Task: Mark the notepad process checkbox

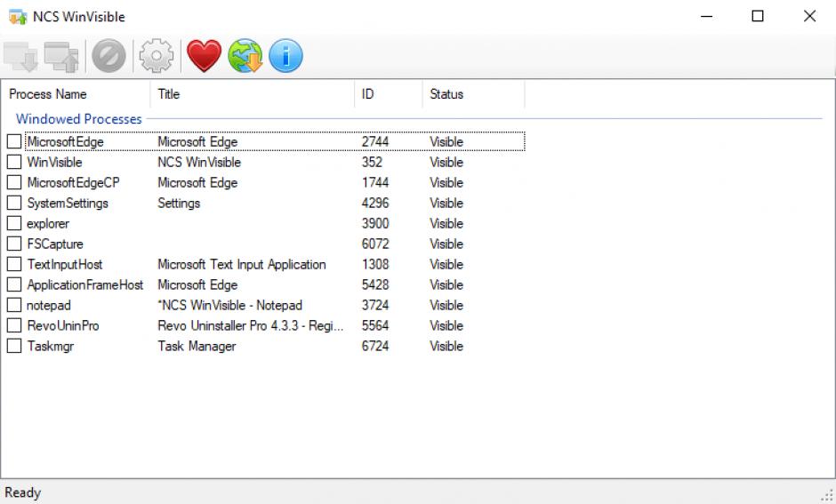Action: click(x=14, y=305)
